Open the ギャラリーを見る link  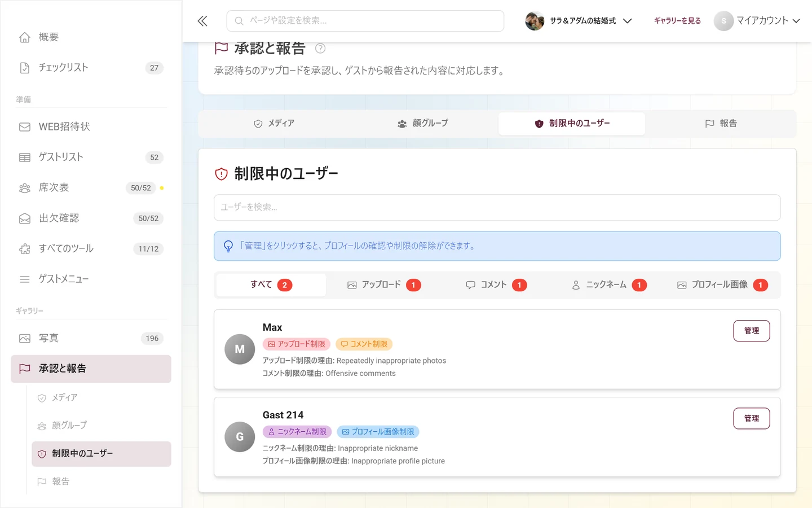[x=677, y=21]
